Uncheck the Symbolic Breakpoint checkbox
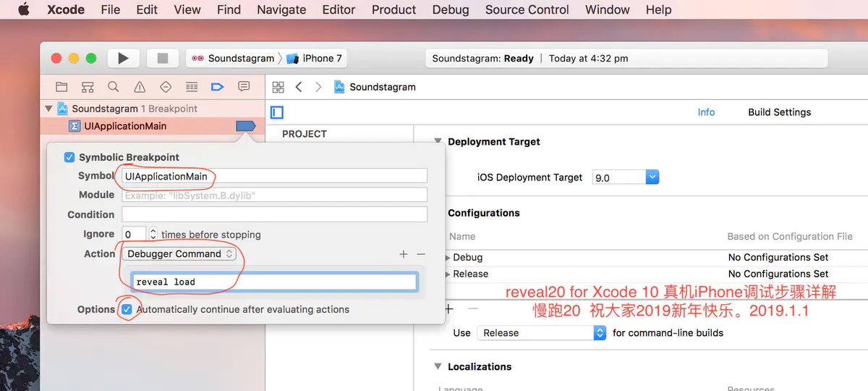 coord(69,157)
